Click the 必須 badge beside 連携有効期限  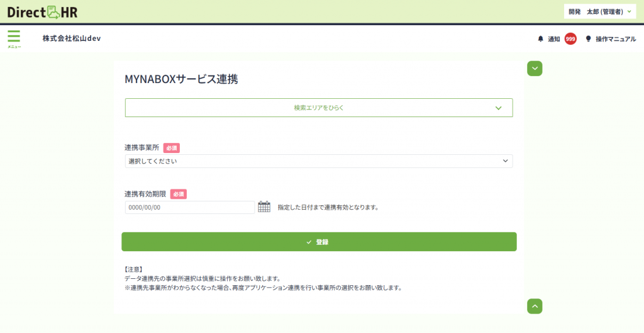point(178,194)
